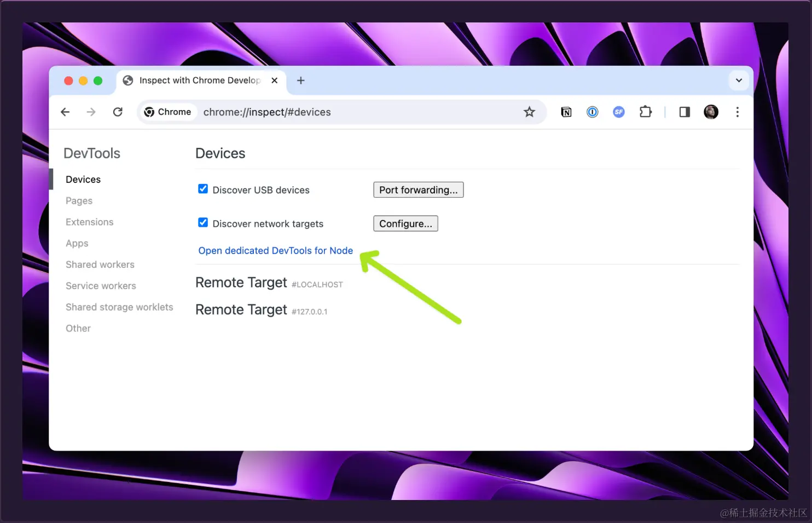Image resolution: width=812 pixels, height=523 pixels.
Task: Open Extensions in the DevTools sidebar
Action: coord(90,222)
